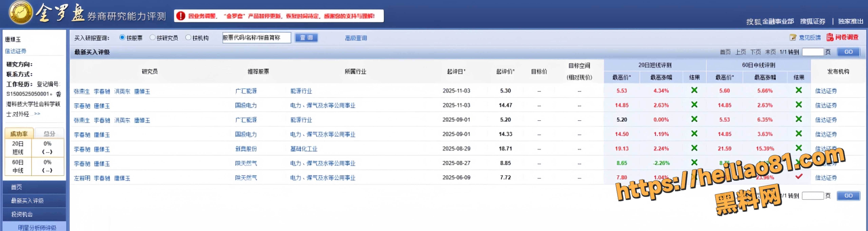Click the 搜狐证券 header link
Viewport: 868px width, 231px height.
(812, 22)
